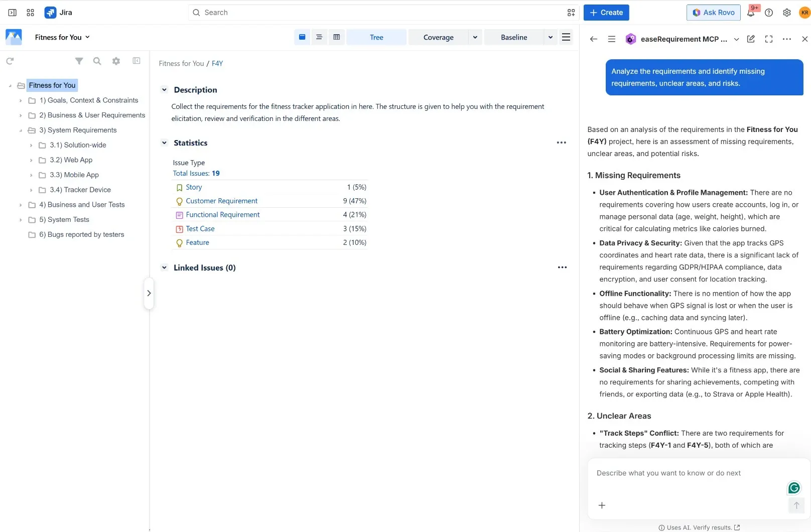Click the Ask Rovo button

pos(714,13)
